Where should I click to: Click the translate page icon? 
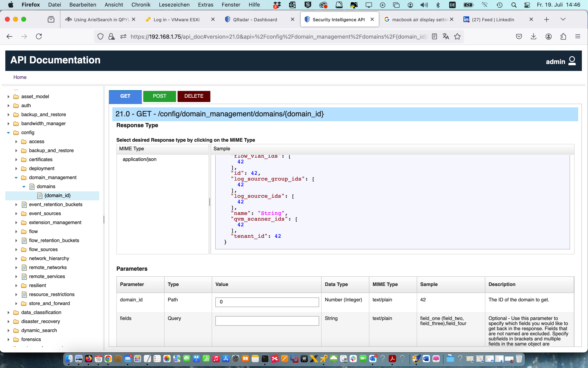coord(446,37)
